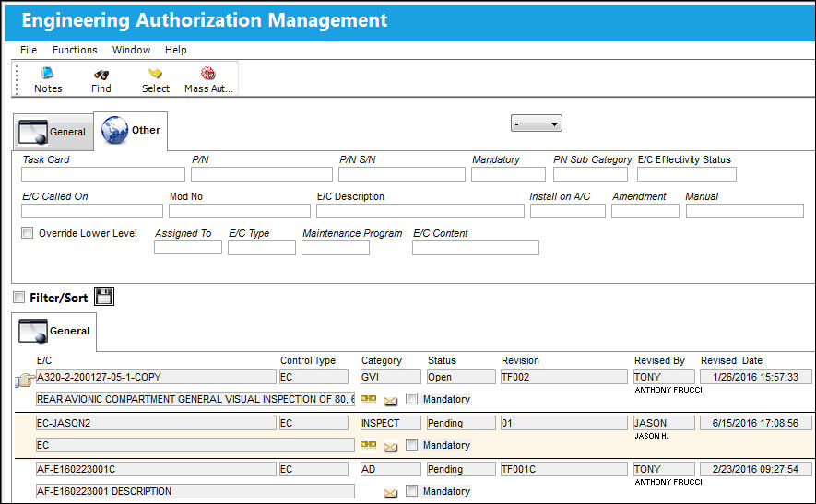
Task: Click the E/C Called On field
Action: [92, 211]
